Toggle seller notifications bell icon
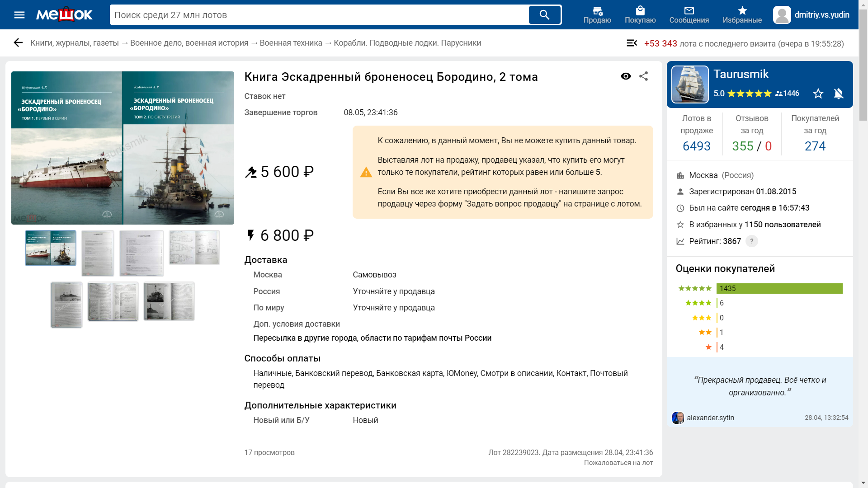 pos(839,94)
